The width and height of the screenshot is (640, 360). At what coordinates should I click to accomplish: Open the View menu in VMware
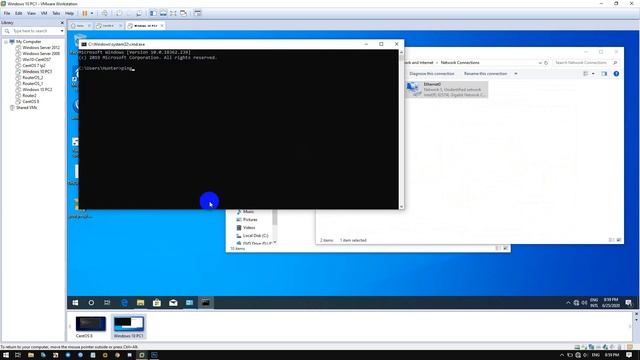tap(31, 13)
